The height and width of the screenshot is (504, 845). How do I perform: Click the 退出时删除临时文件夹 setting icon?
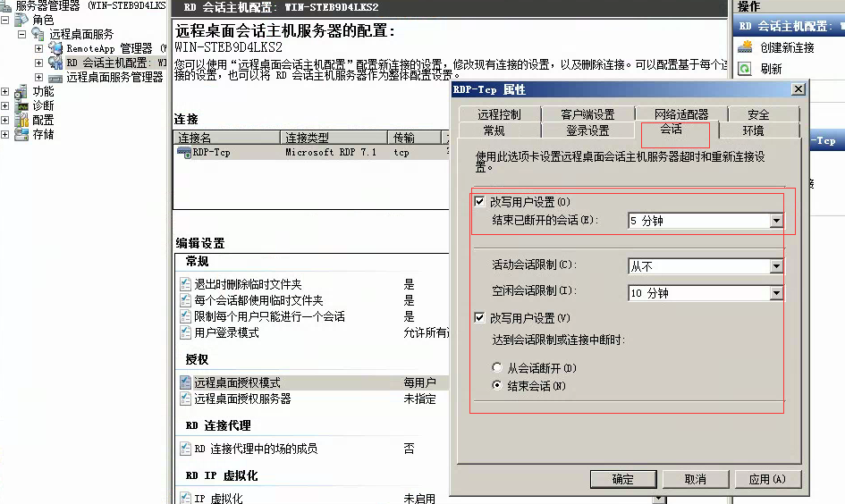(185, 284)
